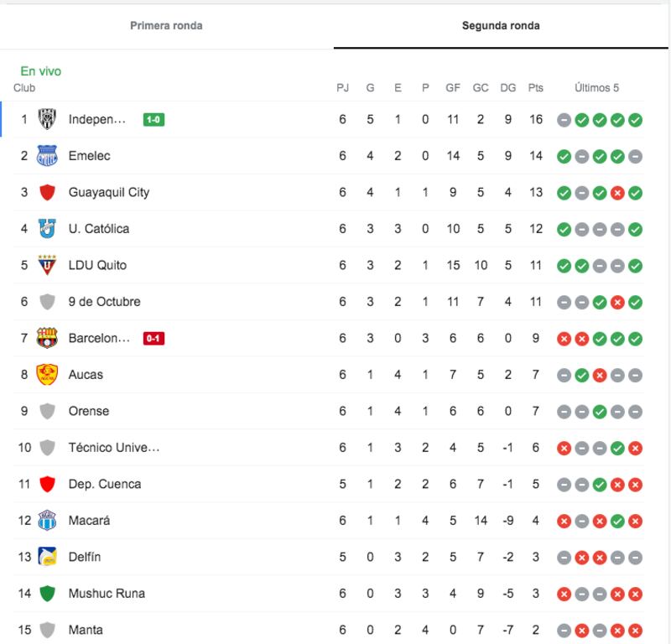Open the red 0-1 live score badge

click(x=153, y=339)
